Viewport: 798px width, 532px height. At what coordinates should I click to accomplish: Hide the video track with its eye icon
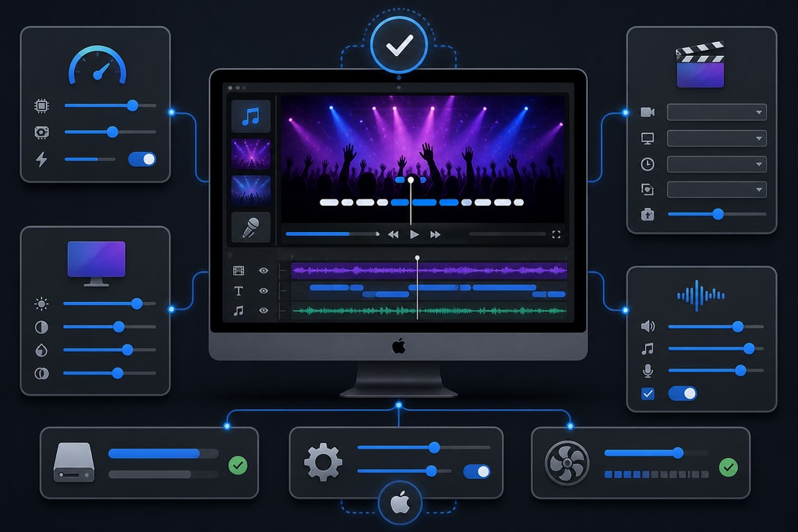pyautogui.click(x=263, y=270)
